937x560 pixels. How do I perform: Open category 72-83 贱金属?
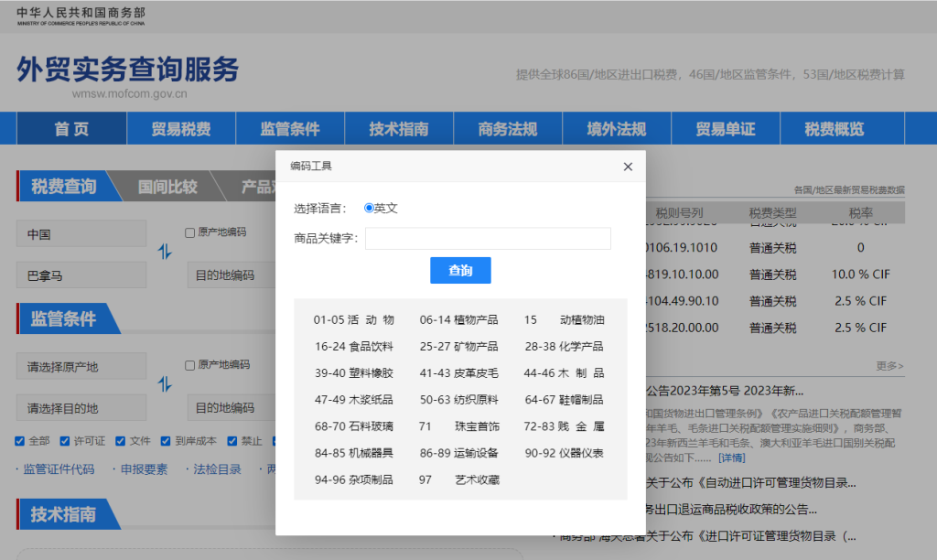pyautogui.click(x=564, y=426)
